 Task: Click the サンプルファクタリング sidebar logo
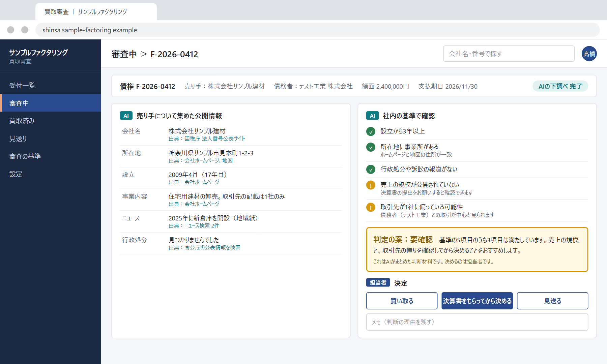(x=38, y=53)
